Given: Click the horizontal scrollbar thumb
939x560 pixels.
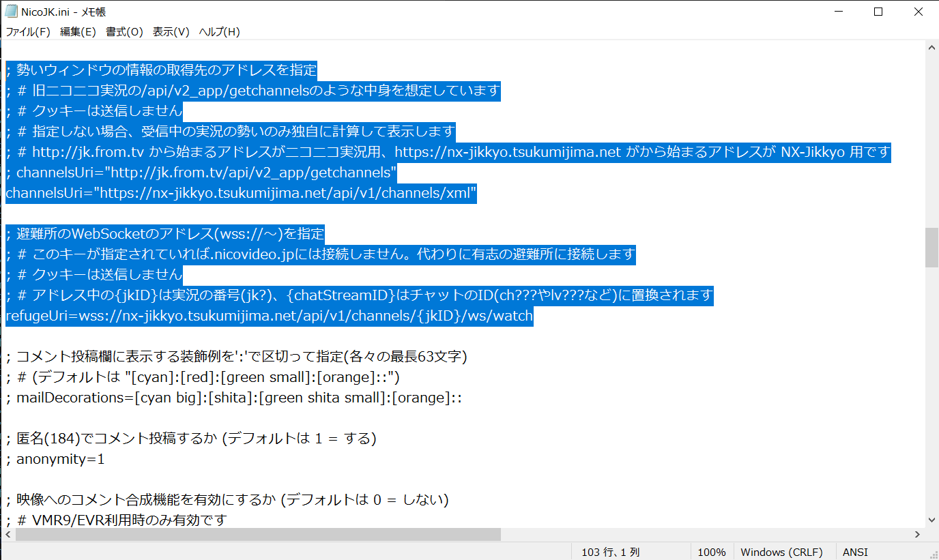Looking at the screenshot, I should click(258, 534).
